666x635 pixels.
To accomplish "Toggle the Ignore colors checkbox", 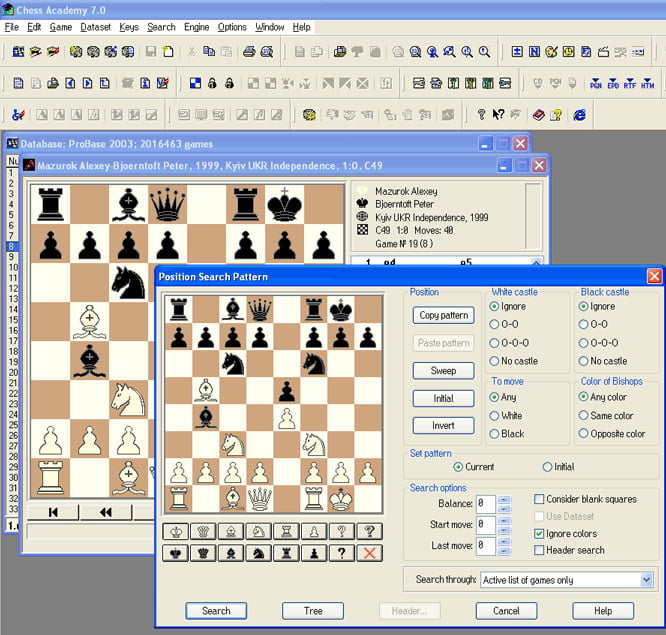I will pos(539,533).
